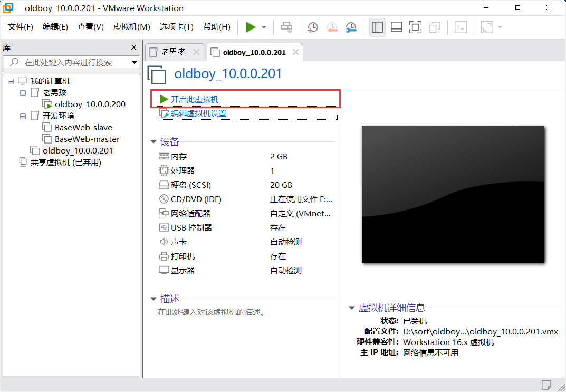
Task: Toggle the library sidebar view icon
Action: [377, 27]
